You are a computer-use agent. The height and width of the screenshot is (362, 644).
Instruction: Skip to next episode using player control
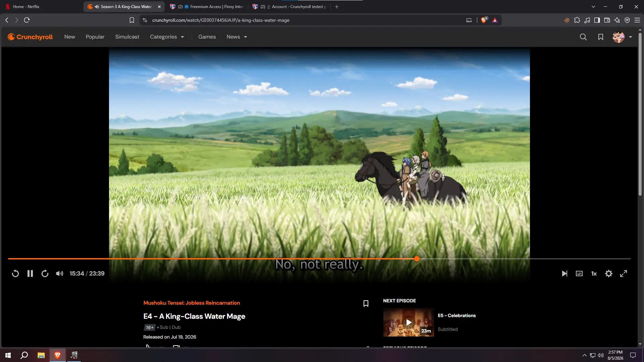coord(565,274)
